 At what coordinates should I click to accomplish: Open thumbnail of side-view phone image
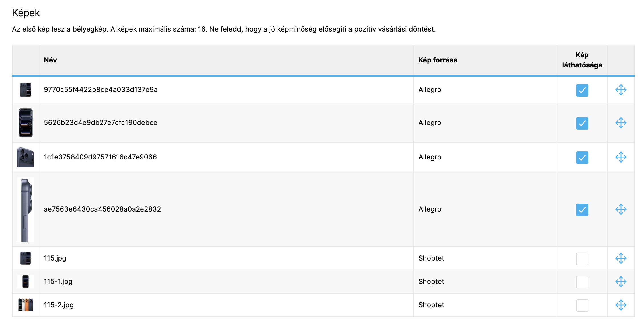26,209
